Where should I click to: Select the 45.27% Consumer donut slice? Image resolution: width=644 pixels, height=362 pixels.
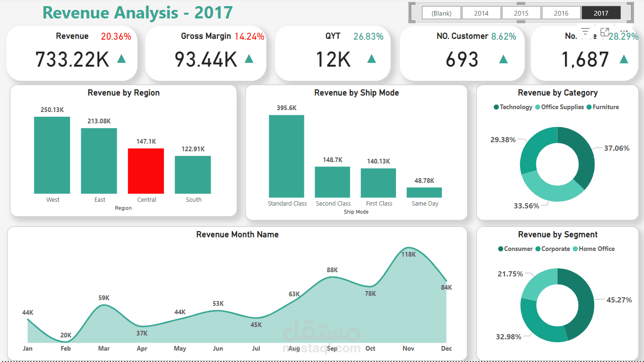[x=585, y=302]
